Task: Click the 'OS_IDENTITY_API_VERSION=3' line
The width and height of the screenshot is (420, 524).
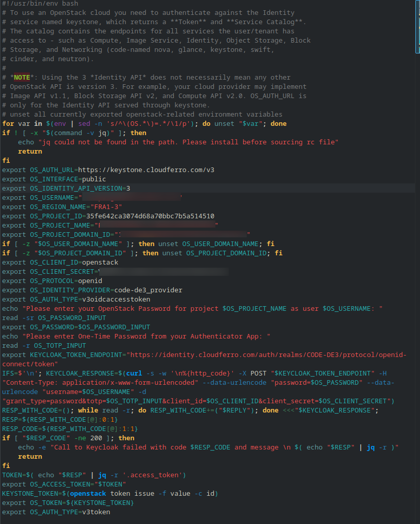Action: click(x=66, y=189)
